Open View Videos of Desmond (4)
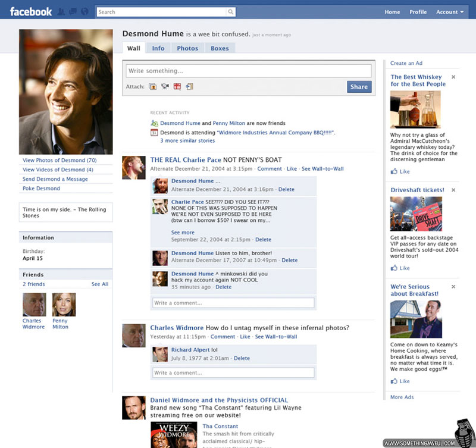 tap(58, 170)
